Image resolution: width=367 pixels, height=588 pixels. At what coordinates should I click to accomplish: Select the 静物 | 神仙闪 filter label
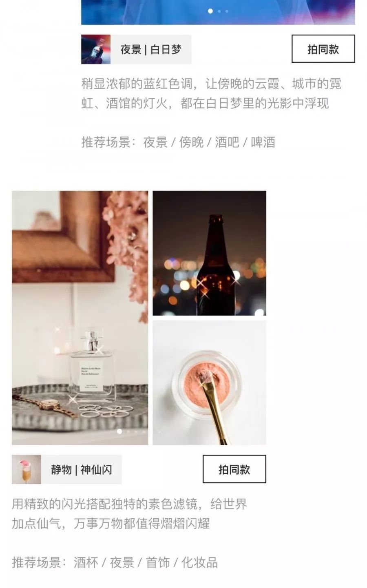pos(82,469)
